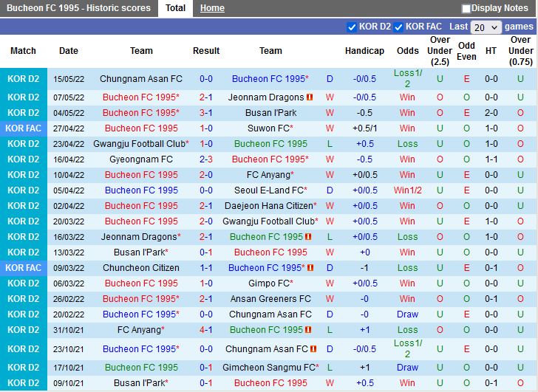Image resolution: width=538 pixels, height=392 pixels.
Task: Click FC Anyang* on 10/04/22 row
Action: pos(270,175)
